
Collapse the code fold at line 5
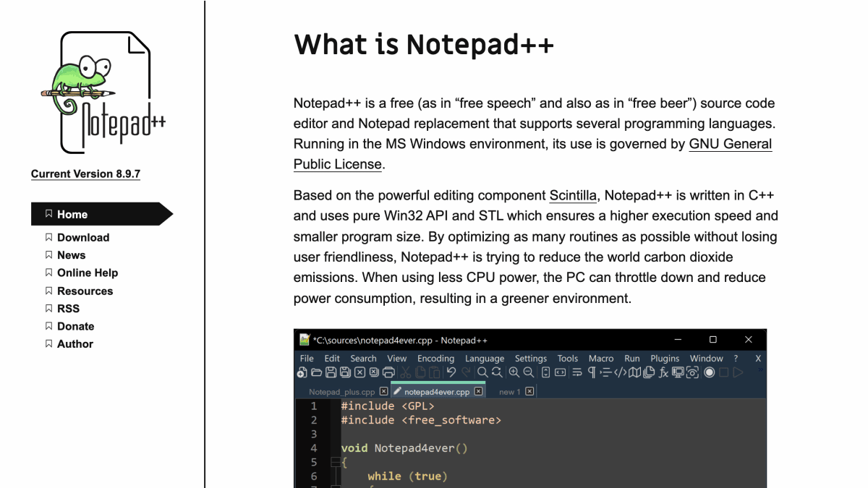coord(334,462)
